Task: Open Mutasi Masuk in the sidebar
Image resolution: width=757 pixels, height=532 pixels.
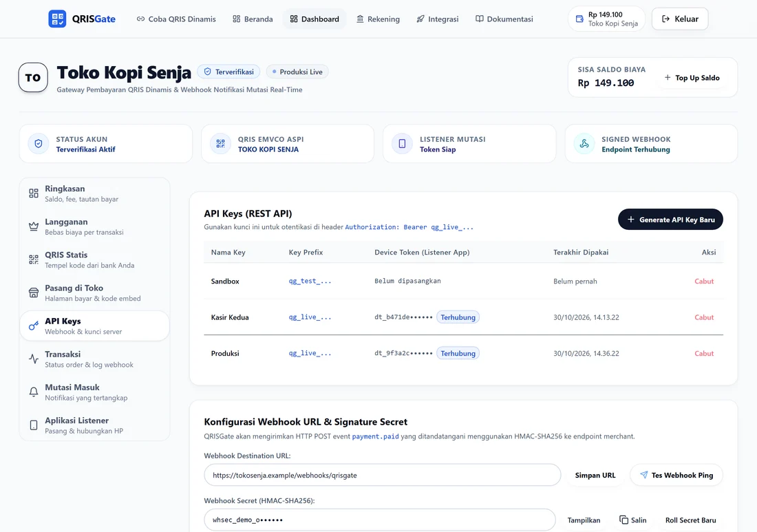Action: pos(95,392)
